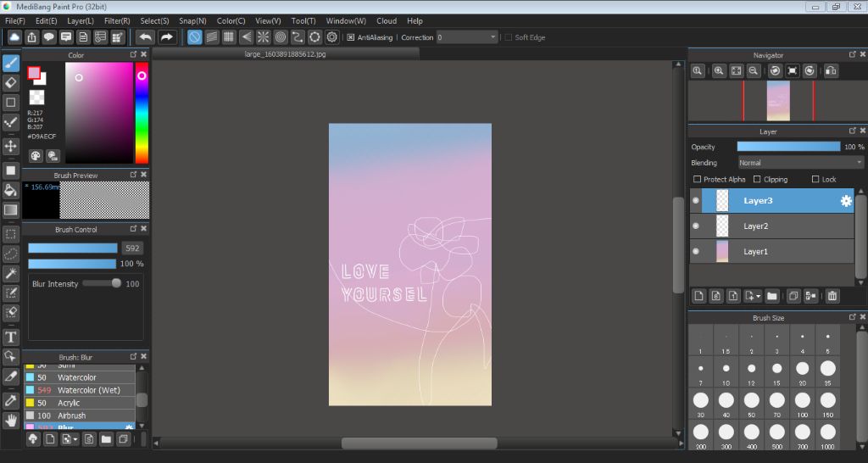This screenshot has height=463, width=868.
Task: Open snap settings gear icon
Action: [331, 37]
